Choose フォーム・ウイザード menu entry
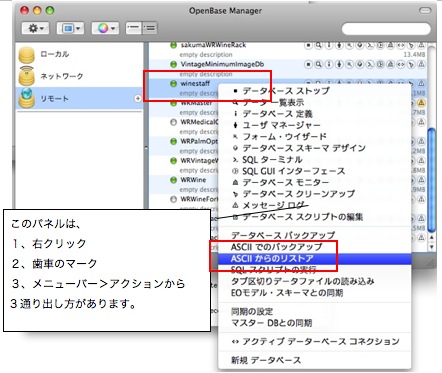The height and width of the screenshot is (373, 442). pos(314,137)
